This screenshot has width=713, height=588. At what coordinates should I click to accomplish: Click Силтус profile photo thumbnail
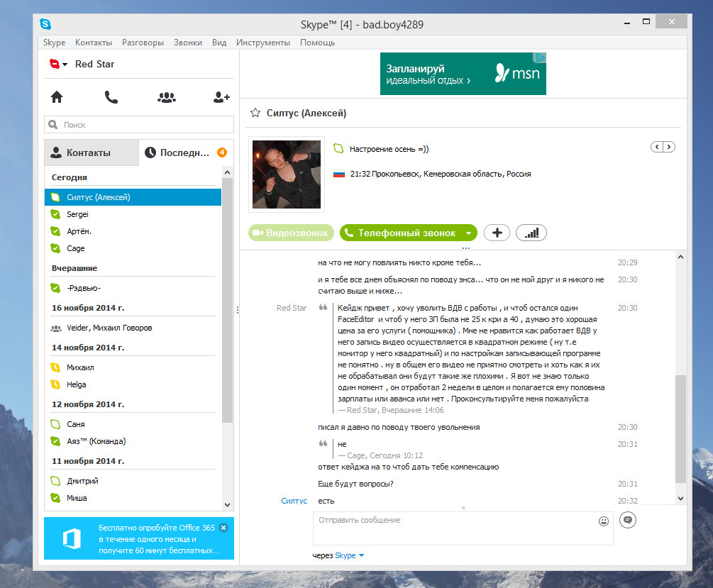pos(287,174)
